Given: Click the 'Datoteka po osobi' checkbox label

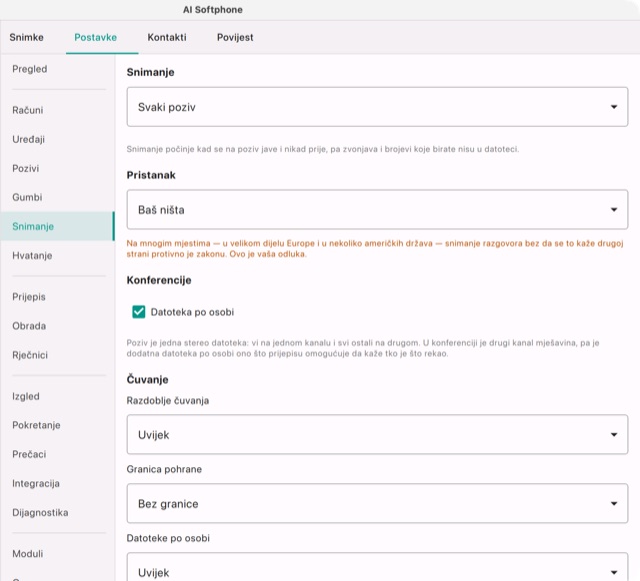Looking at the screenshot, I should coord(192,312).
